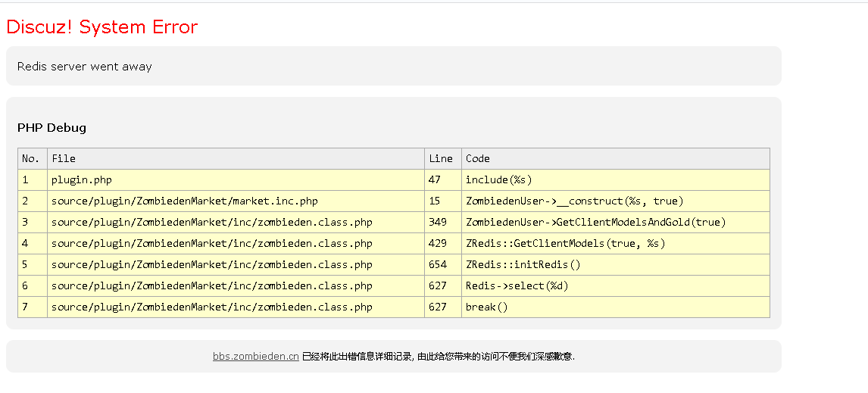868x393 pixels.
Task: Click the "Code" column header
Action: [x=477, y=158]
